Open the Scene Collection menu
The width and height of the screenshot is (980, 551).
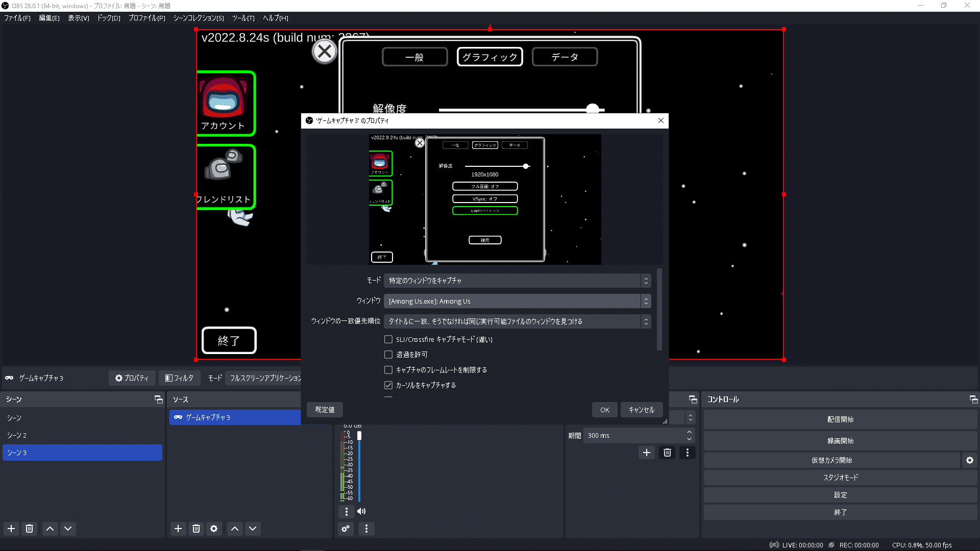click(199, 18)
